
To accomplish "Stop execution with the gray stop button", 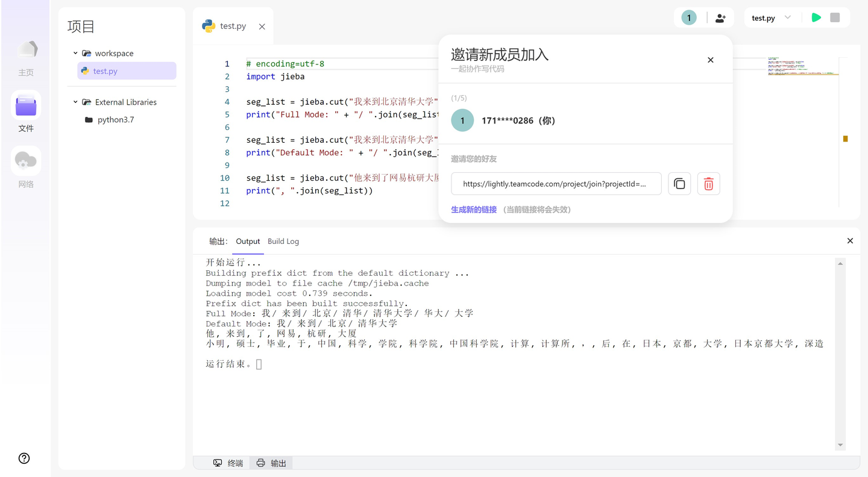I will coord(835,17).
